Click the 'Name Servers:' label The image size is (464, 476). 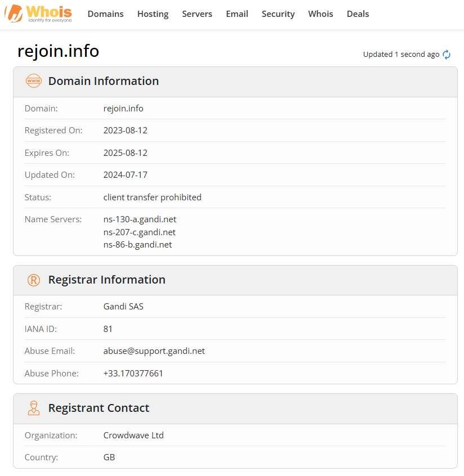pyautogui.click(x=53, y=219)
